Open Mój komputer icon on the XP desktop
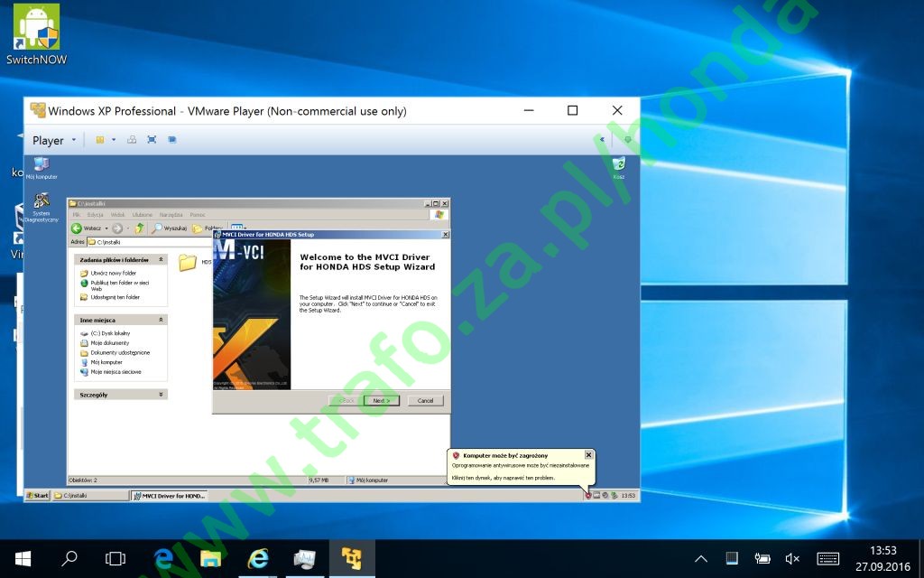 [42, 168]
